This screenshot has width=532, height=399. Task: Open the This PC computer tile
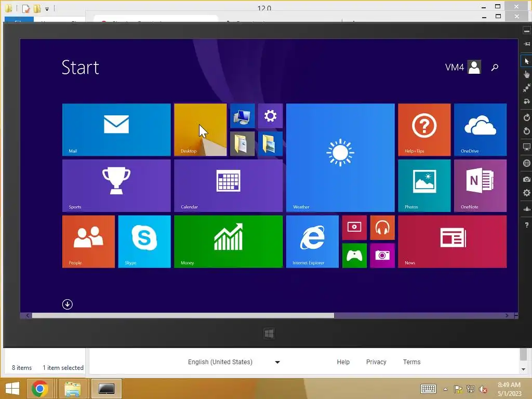242,116
